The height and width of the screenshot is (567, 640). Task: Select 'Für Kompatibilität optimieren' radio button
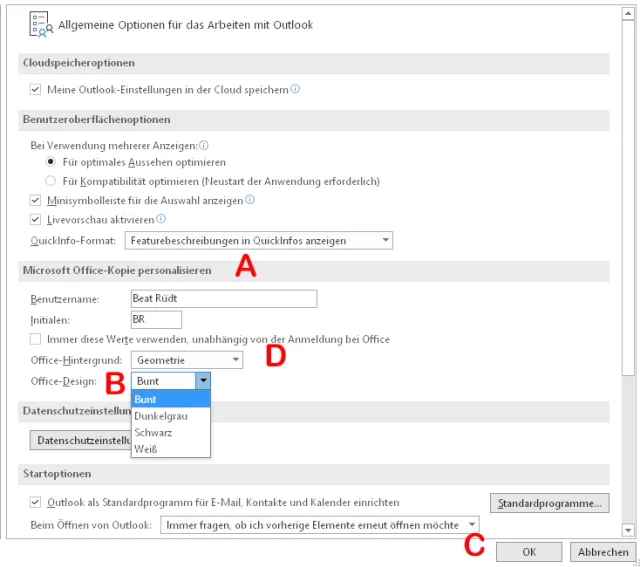pyautogui.click(x=51, y=181)
